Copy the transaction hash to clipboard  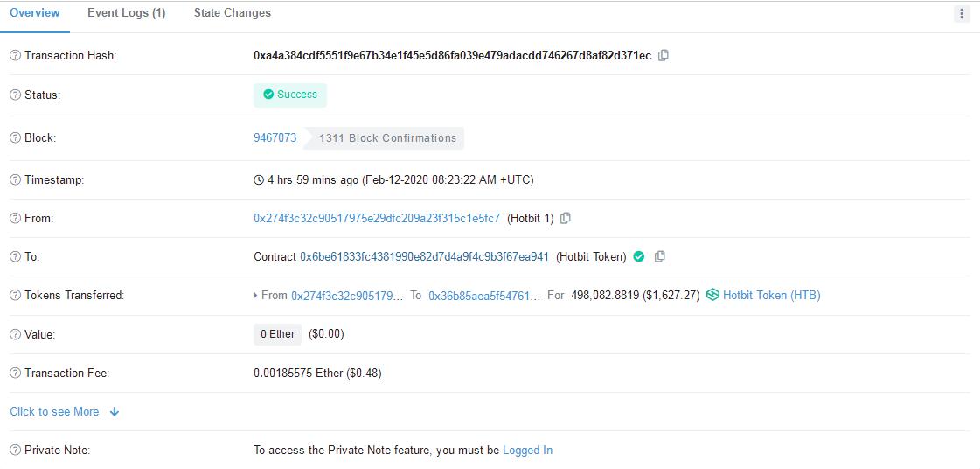click(x=664, y=55)
